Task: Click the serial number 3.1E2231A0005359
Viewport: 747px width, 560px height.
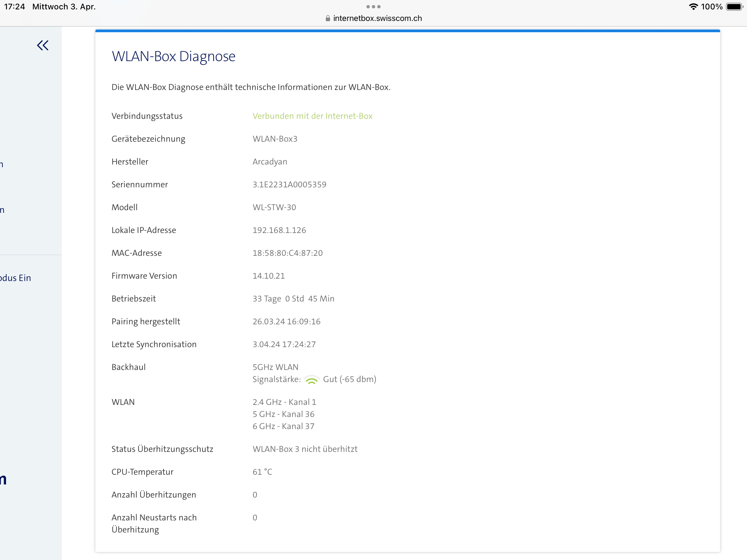Action: pyautogui.click(x=290, y=184)
